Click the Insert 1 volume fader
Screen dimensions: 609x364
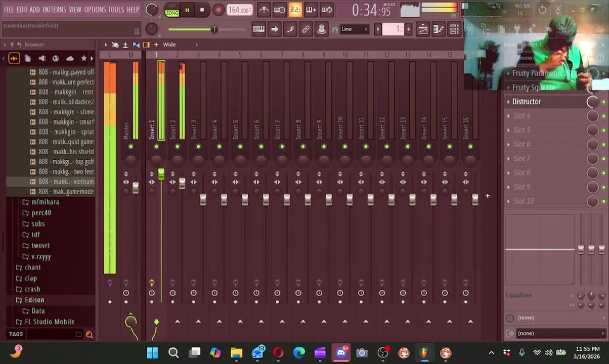[x=161, y=175]
